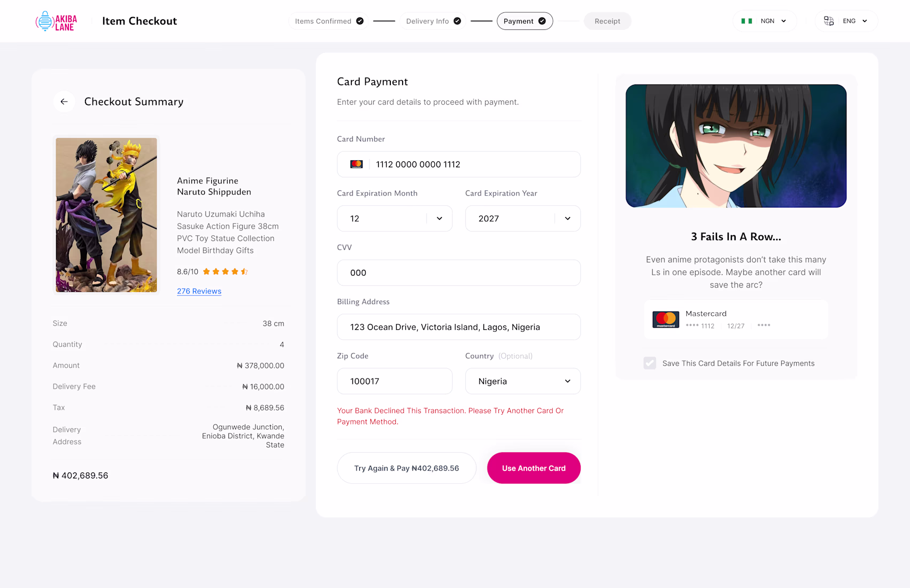910x588 pixels.
Task: Toggle Save This Card Details checkbox
Action: tap(650, 363)
